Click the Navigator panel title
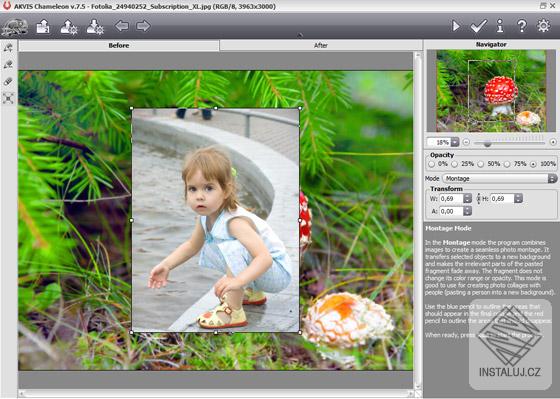Viewport: 560px width, 399px height. tap(491, 45)
